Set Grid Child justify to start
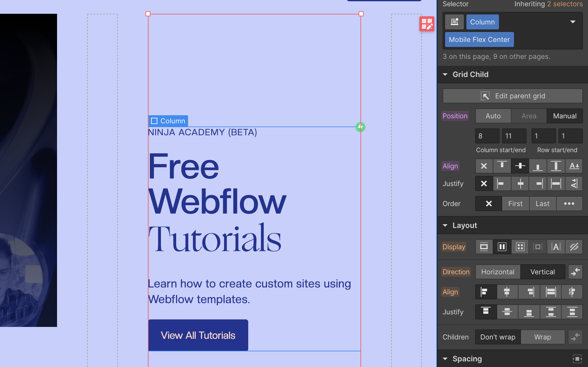The image size is (588, 367). click(x=502, y=183)
